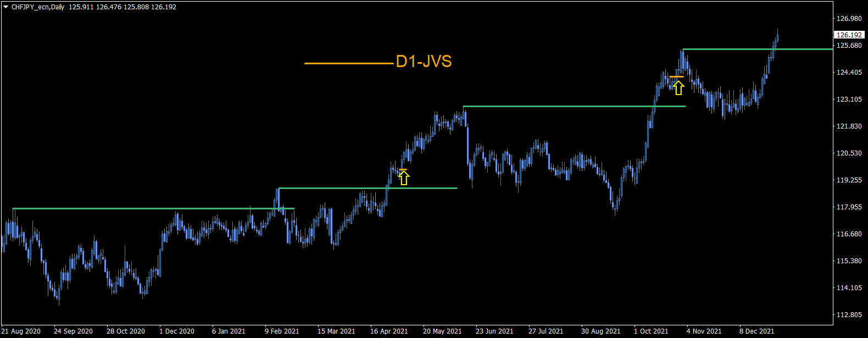
Task: Click the 24 Sep 2020 date label
Action: click(x=73, y=331)
